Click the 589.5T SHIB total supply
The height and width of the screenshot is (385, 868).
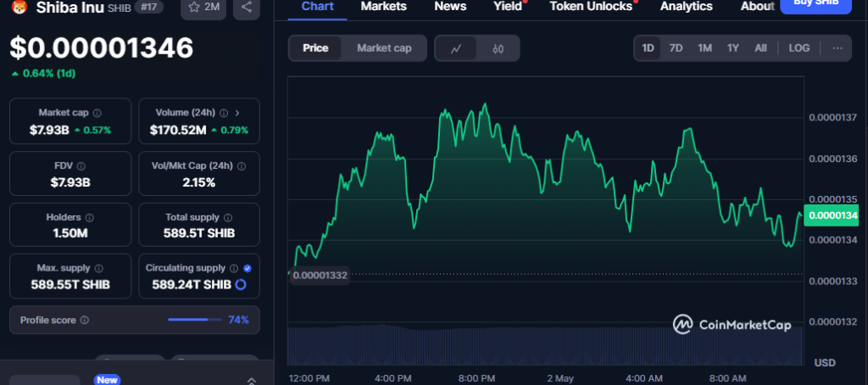pos(199,233)
